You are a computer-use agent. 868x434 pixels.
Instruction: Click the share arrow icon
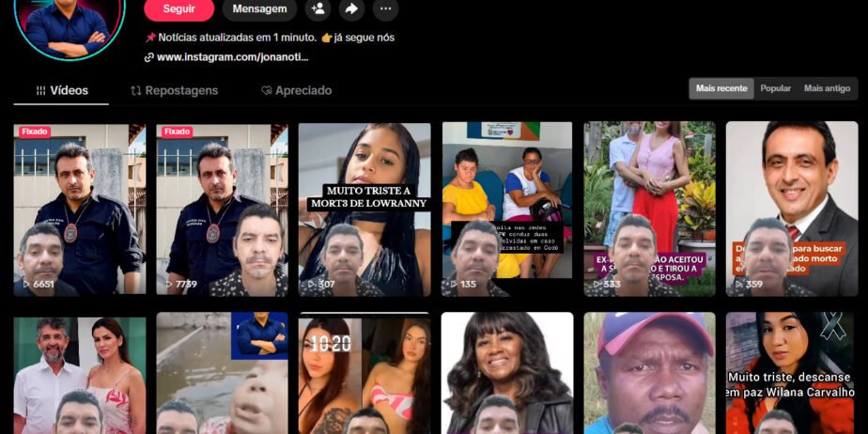pos(351,8)
